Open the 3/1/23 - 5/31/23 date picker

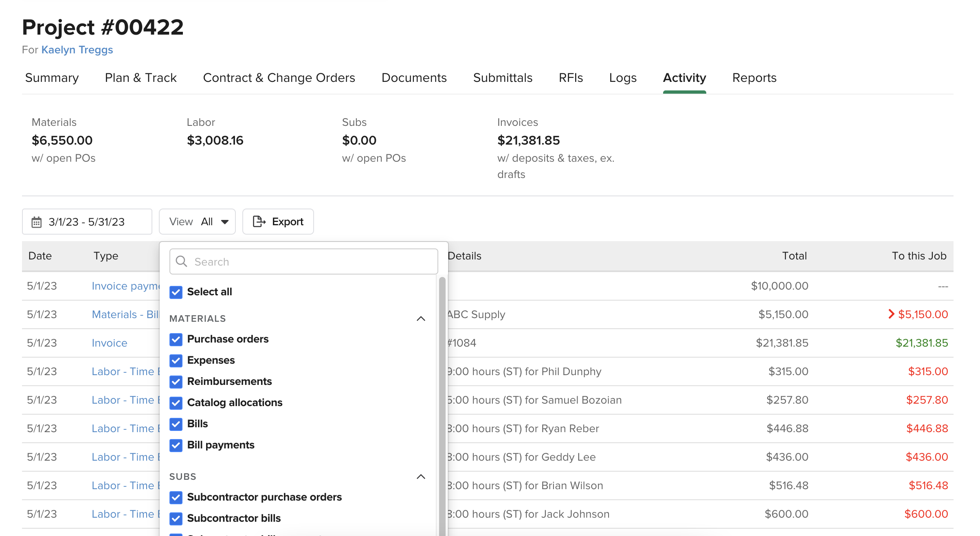pos(87,222)
